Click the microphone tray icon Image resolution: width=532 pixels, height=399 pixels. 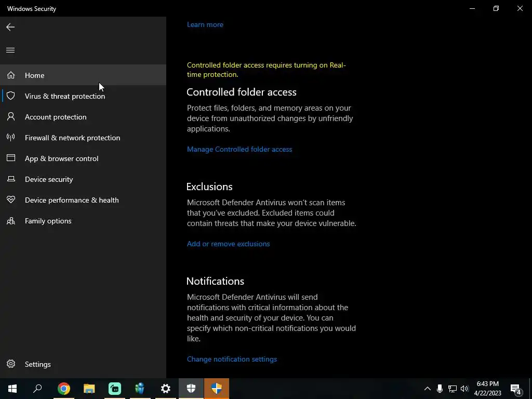(x=440, y=389)
